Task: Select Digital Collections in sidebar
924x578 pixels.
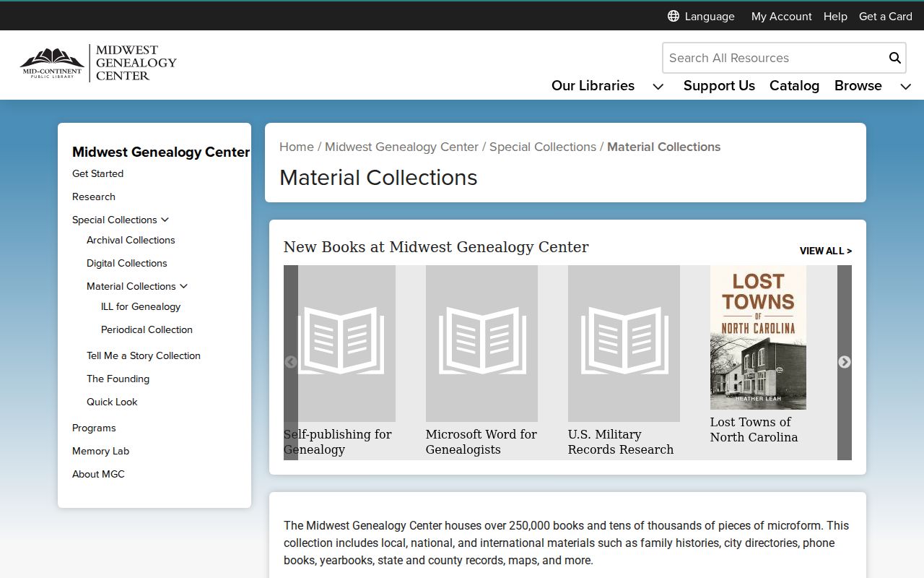Action: pyautogui.click(x=127, y=263)
